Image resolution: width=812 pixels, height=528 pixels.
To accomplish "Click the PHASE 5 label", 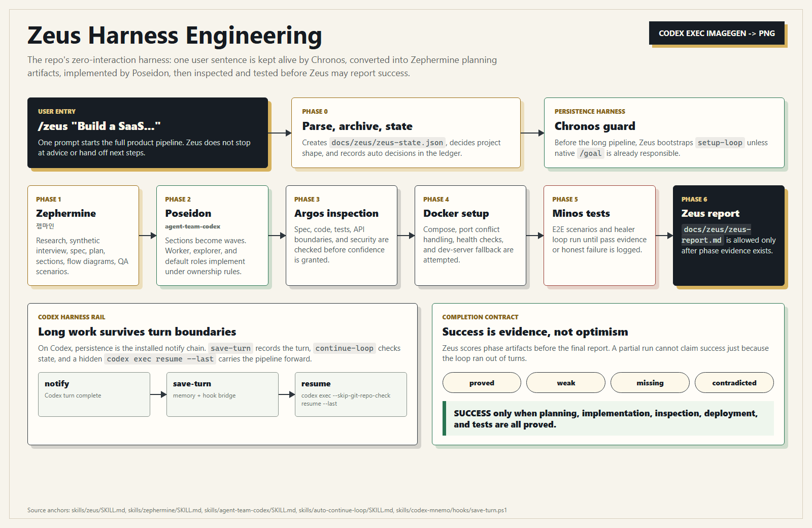I will click(565, 200).
